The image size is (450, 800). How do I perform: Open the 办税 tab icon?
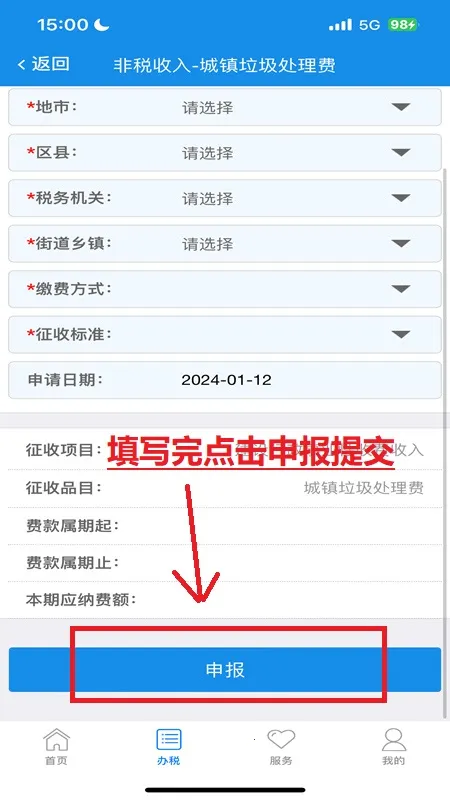click(169, 740)
